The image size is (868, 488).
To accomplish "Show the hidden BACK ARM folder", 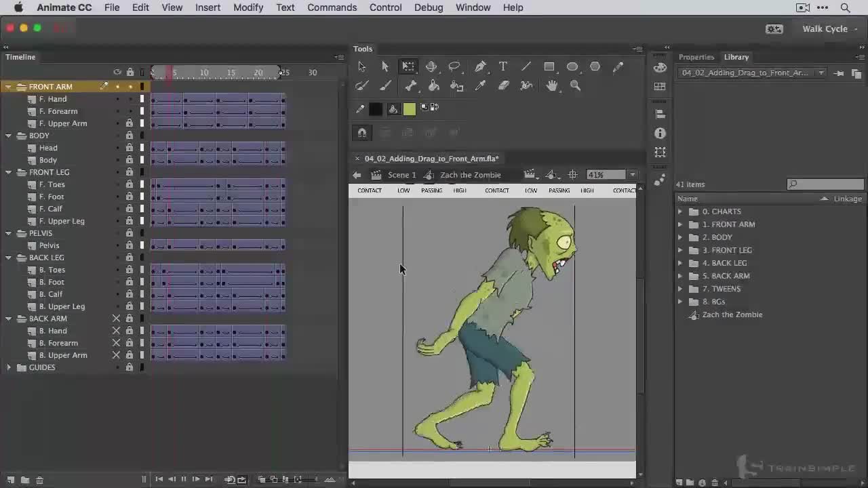I will point(116,319).
